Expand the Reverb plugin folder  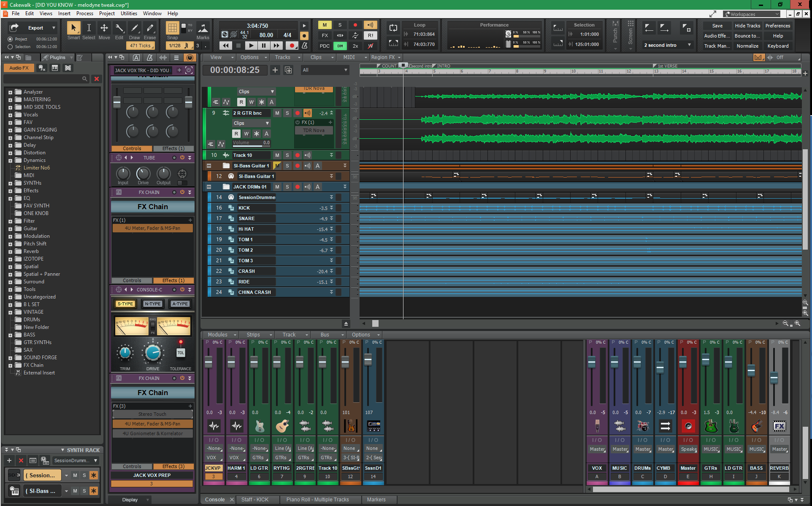[10, 252]
